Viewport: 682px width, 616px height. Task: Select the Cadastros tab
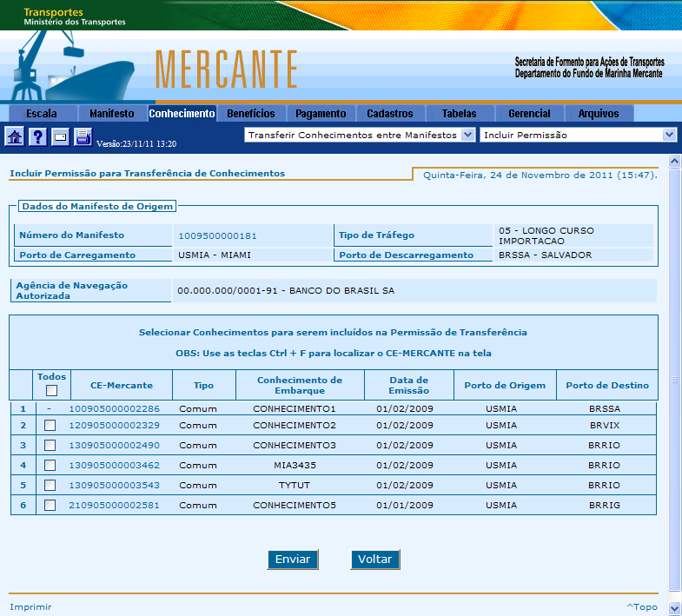click(x=390, y=114)
